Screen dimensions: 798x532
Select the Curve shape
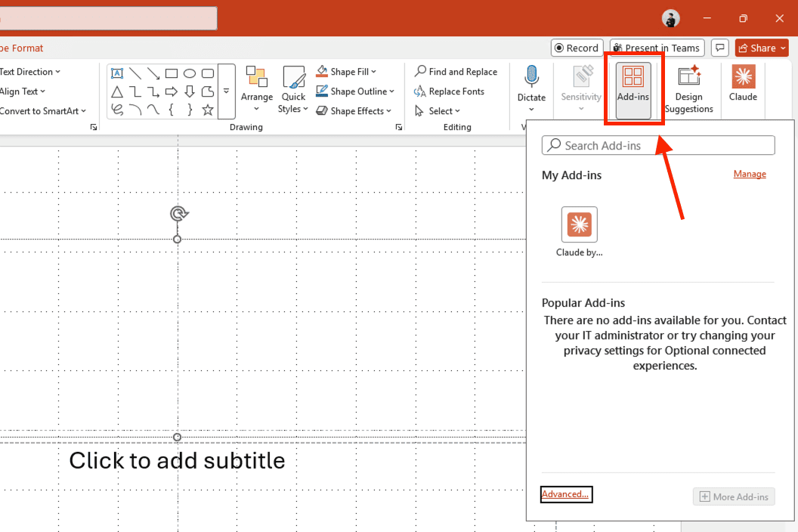pos(153,110)
